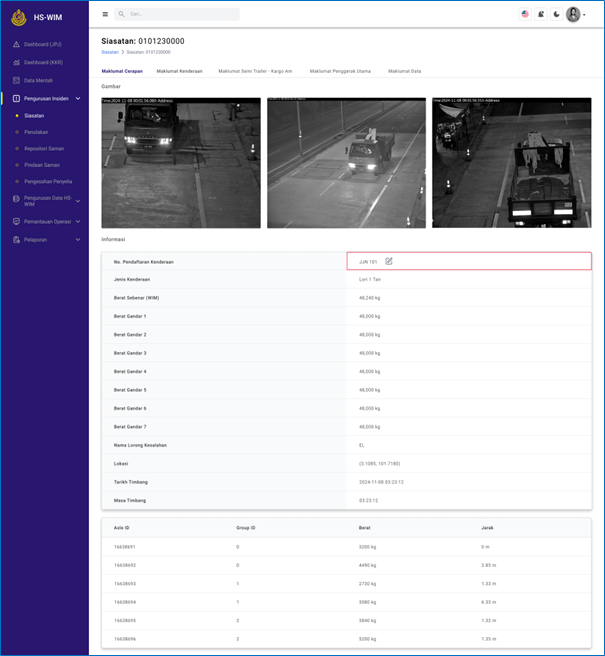Open Repositori Saman in the sidebar
Screen dimensions: 605x656
pyautogui.click(x=44, y=148)
